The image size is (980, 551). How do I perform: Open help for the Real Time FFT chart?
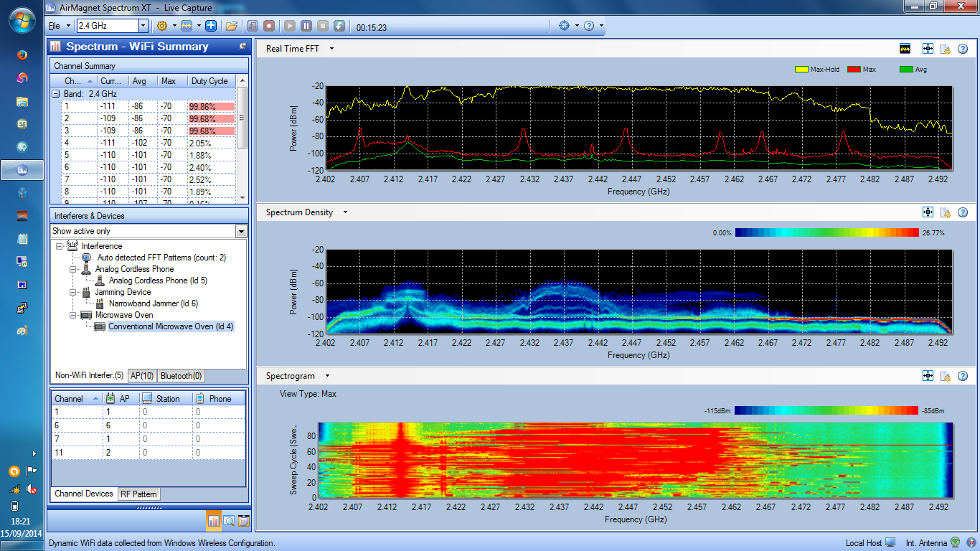click(x=963, y=49)
